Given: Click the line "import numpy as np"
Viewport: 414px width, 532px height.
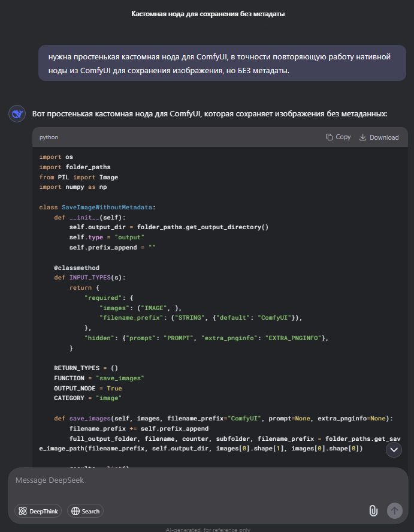Looking at the screenshot, I should pyautogui.click(x=73, y=187).
